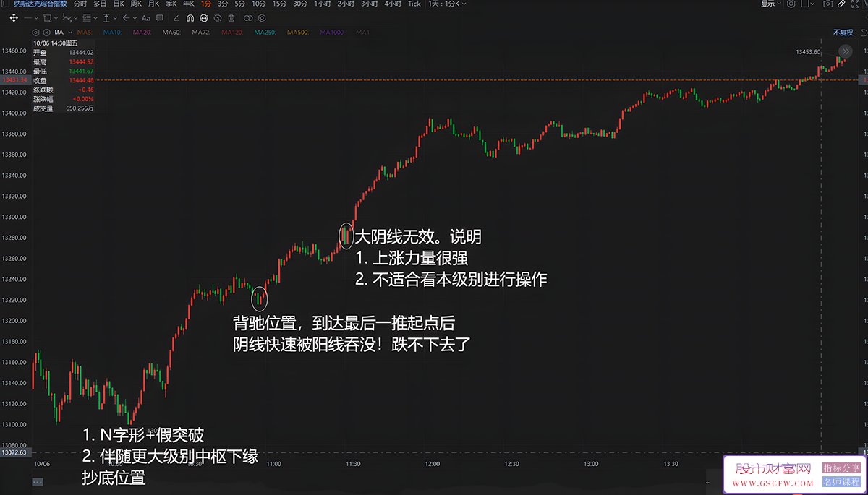Viewport: 868px width, 495px height.
Task: Remove MA indicator with the X icon
Action: tap(47, 33)
